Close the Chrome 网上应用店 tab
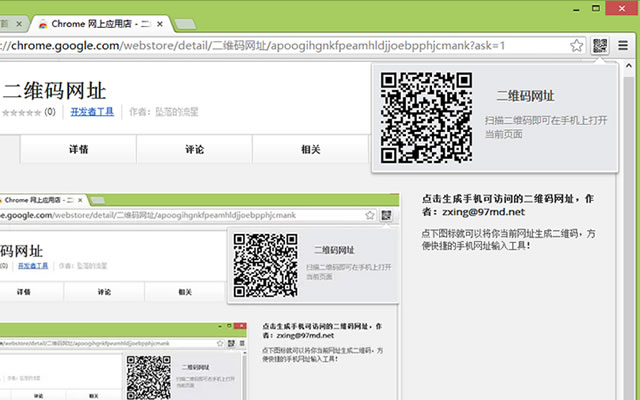The width and height of the screenshot is (640, 400). click(x=160, y=24)
